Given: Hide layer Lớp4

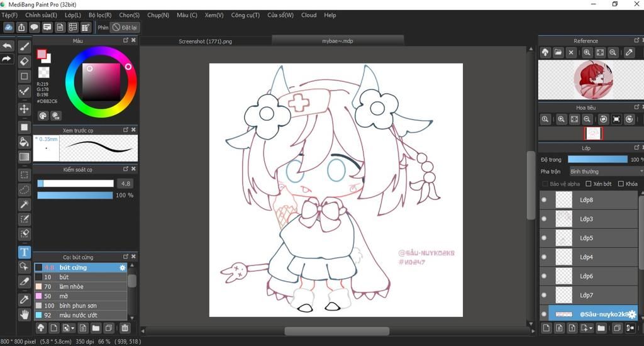Looking at the screenshot, I should [x=544, y=257].
